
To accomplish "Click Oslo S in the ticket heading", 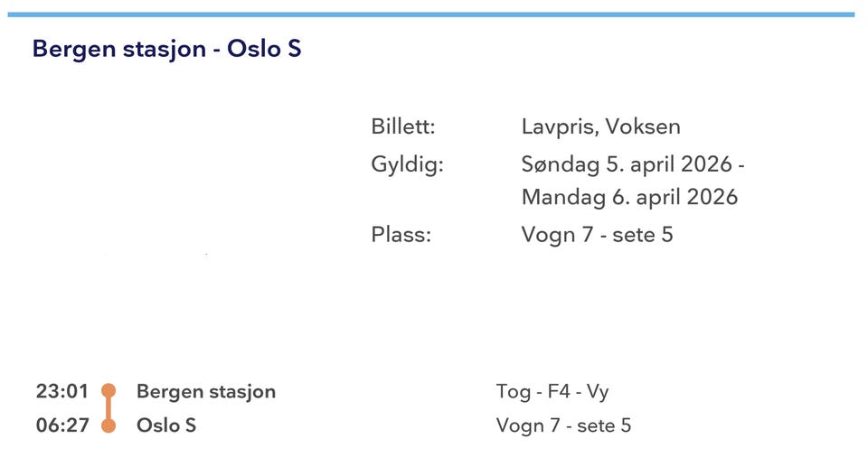I will tap(264, 49).
